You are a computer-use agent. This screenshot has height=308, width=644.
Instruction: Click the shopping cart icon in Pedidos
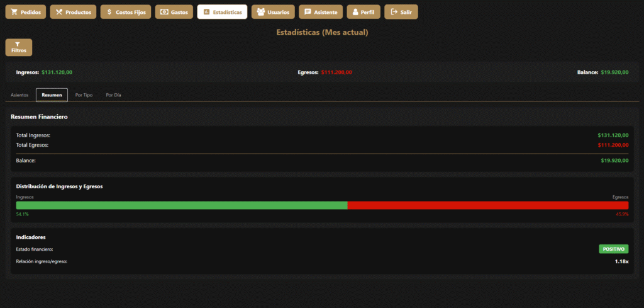(x=14, y=12)
